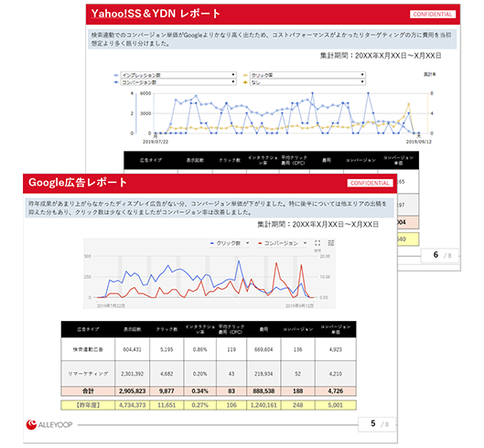Click the Yahoo!SS＆YDN レポート title
Image resolution: width=484 pixels, height=448 pixels.
point(156,14)
